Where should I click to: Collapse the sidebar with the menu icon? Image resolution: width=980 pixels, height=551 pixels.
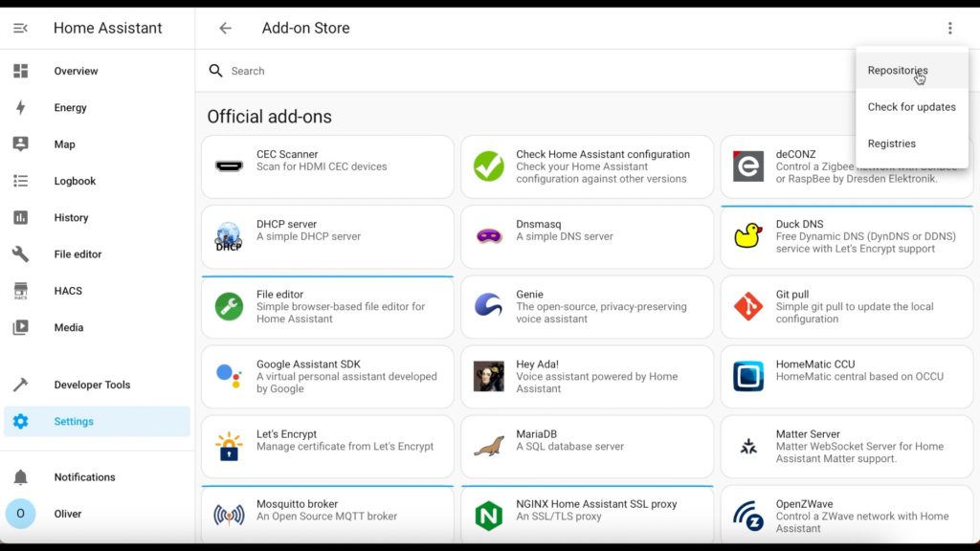[20, 28]
